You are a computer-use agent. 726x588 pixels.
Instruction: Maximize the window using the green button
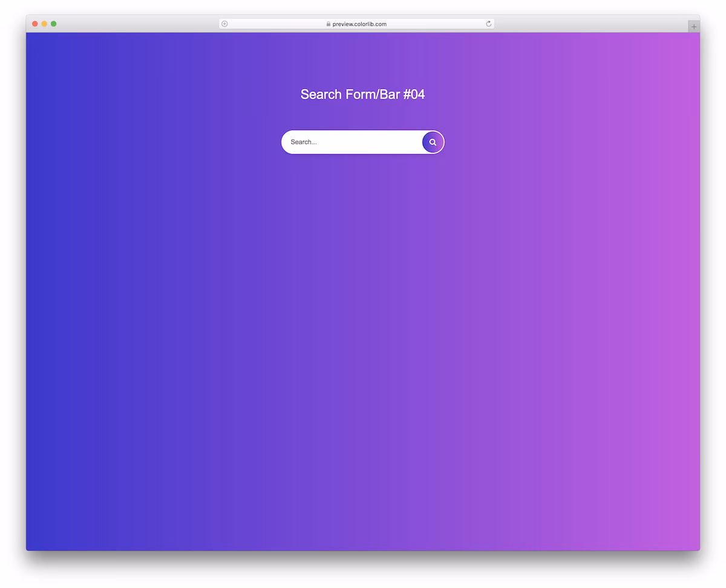click(54, 24)
